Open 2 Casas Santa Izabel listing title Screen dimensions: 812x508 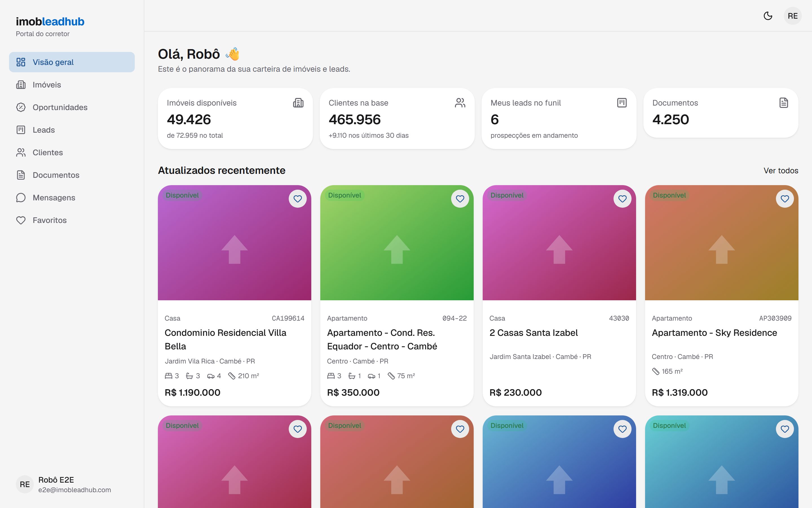(x=533, y=333)
